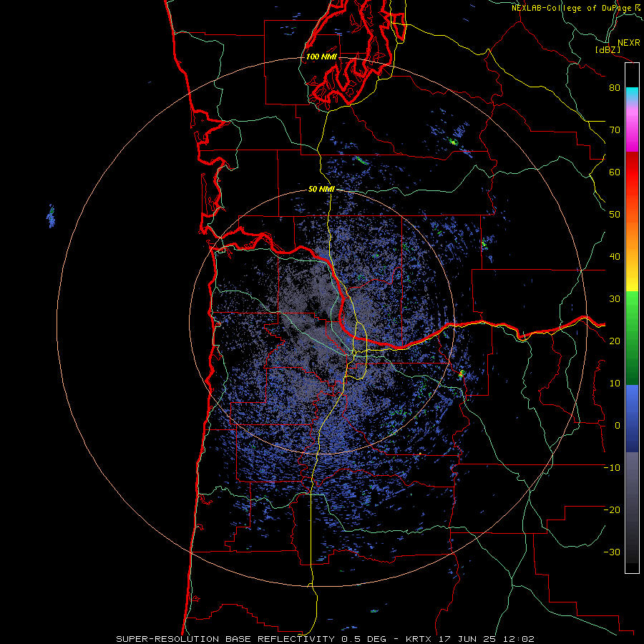Click the KRTX radar site identifier
The width and height of the screenshot is (644, 644).
[420, 639]
